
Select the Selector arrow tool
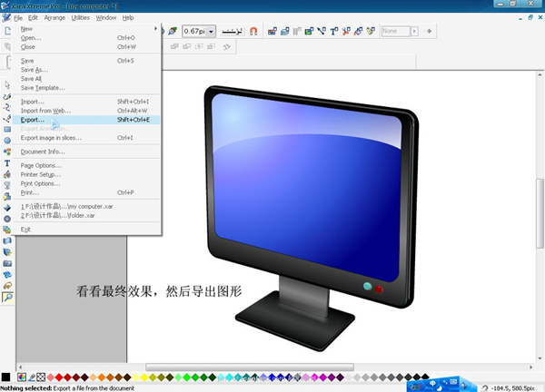[7, 84]
